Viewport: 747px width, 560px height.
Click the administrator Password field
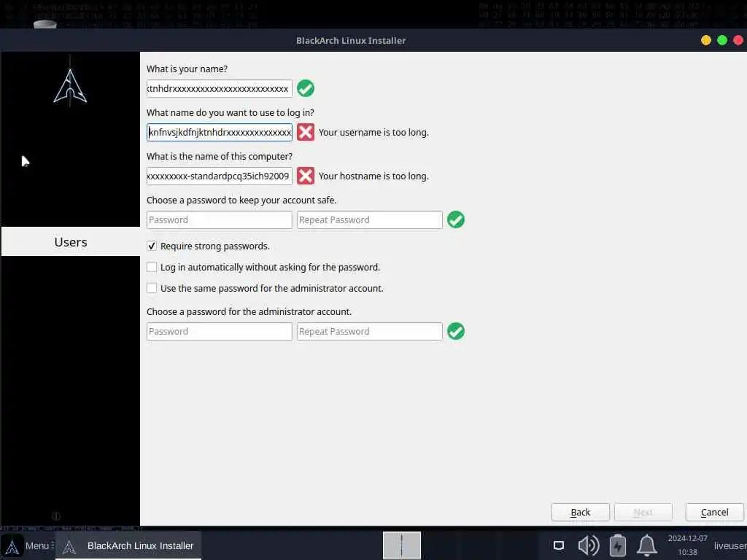tap(219, 331)
